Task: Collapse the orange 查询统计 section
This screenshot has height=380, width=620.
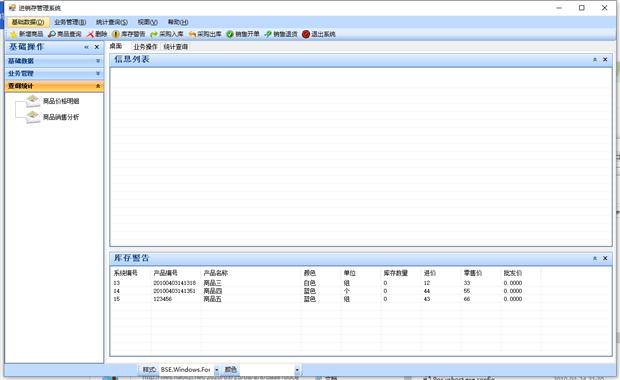Action: [x=54, y=86]
